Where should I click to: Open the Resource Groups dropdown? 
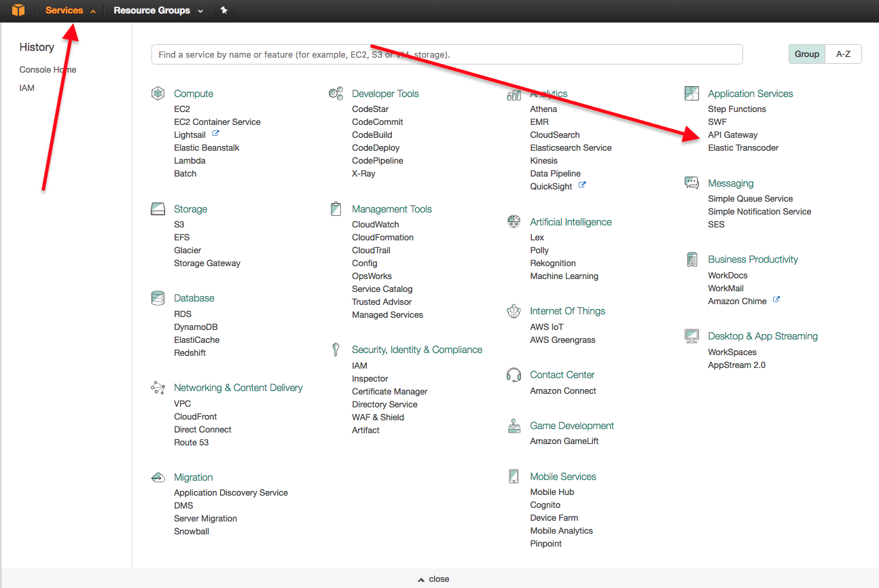coord(158,11)
